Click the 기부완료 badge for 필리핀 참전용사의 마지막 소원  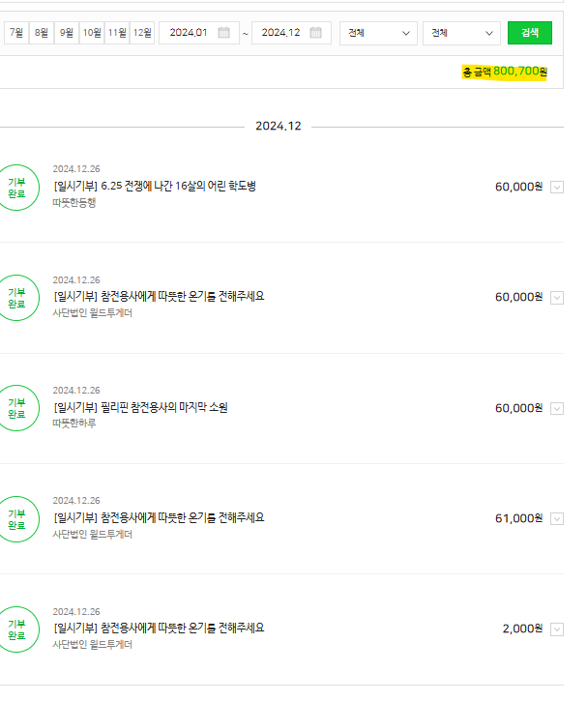pos(17,408)
